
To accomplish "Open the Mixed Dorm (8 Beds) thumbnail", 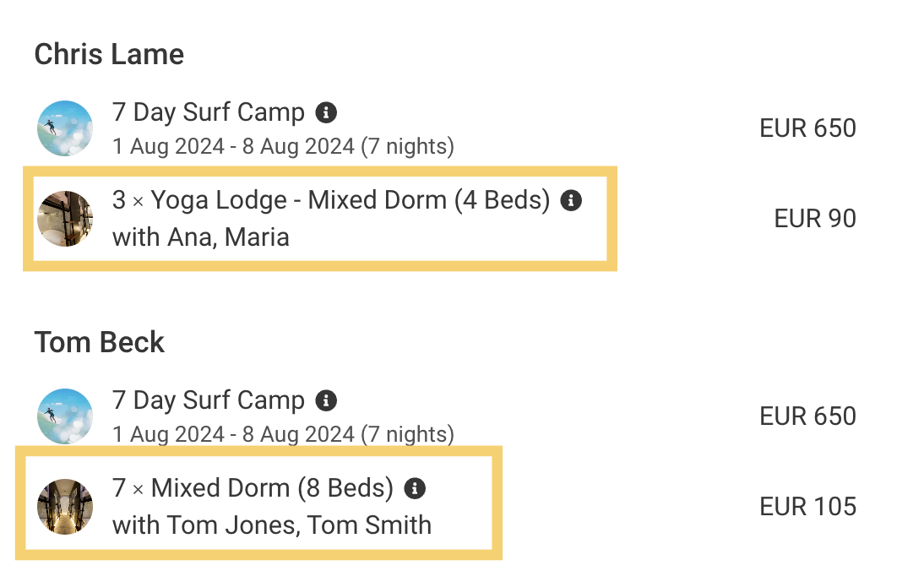I will [x=65, y=507].
